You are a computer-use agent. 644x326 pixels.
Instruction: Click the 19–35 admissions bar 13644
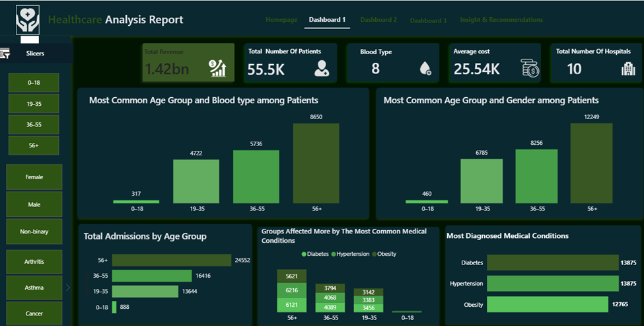tap(145, 292)
